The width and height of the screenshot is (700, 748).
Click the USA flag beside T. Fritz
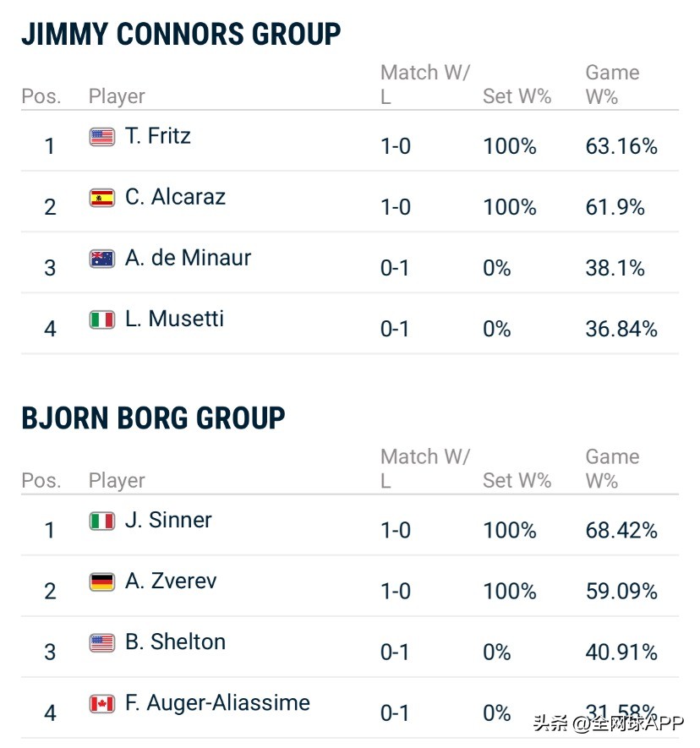[101, 137]
